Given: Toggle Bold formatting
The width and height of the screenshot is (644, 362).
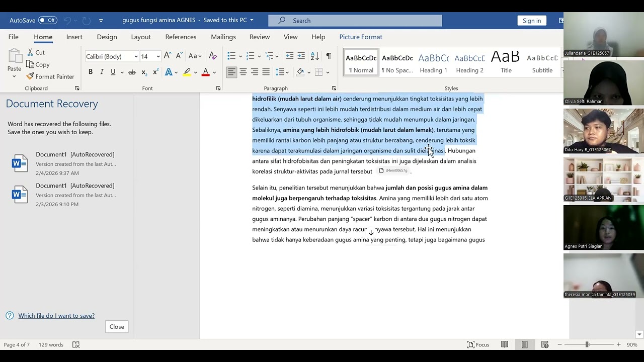Looking at the screenshot, I should [x=91, y=72].
